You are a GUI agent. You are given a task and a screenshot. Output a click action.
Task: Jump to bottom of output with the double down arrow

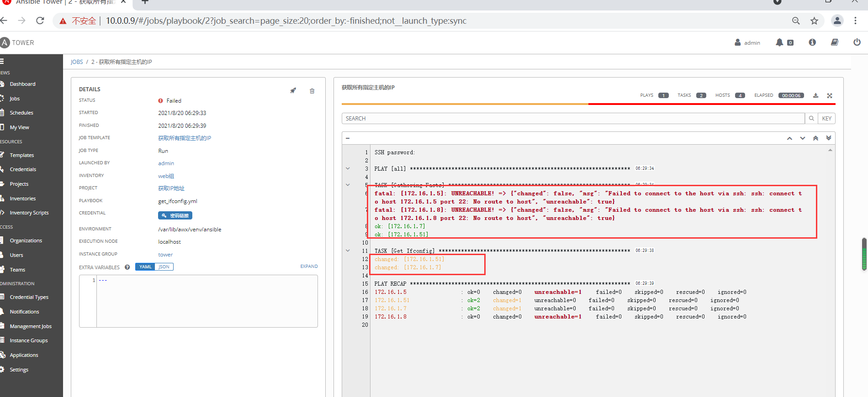point(829,138)
